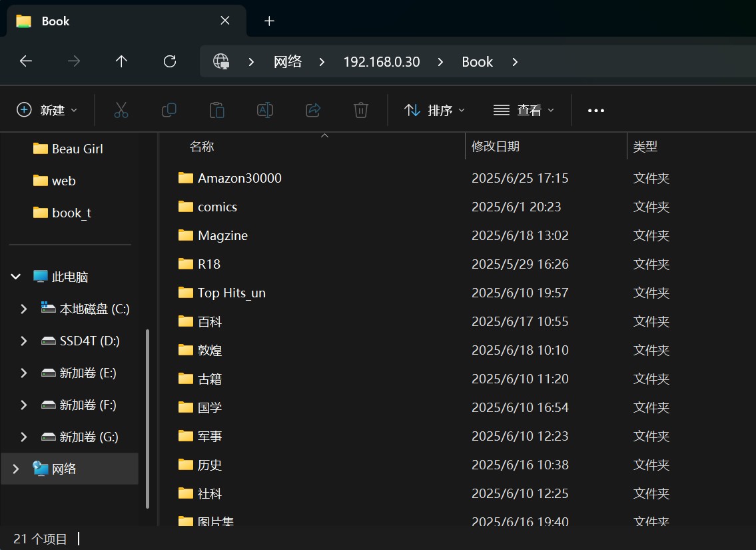Image resolution: width=756 pixels, height=550 pixels.
Task: Click the Delete trash can icon
Action: 360,110
